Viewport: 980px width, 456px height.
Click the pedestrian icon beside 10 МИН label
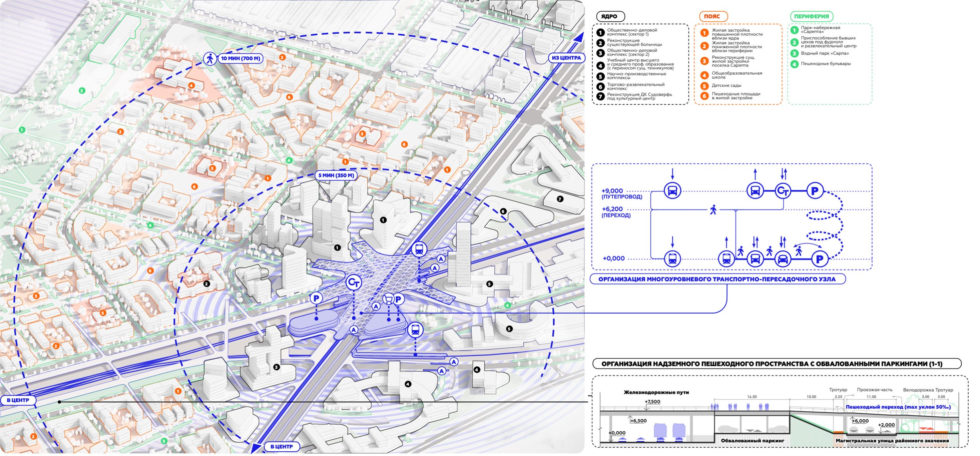point(210,58)
